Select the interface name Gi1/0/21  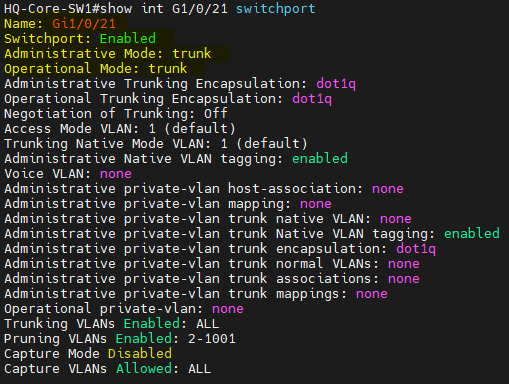84,24
